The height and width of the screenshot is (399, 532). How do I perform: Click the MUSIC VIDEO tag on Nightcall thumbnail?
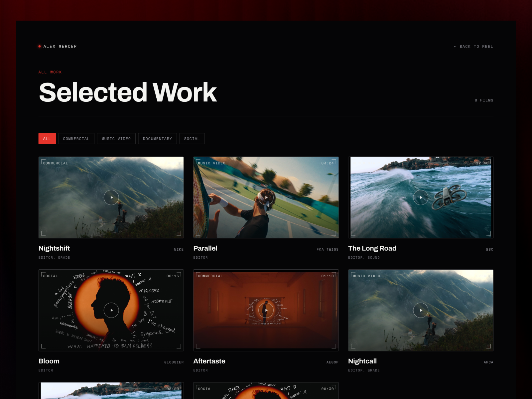[x=366, y=276]
